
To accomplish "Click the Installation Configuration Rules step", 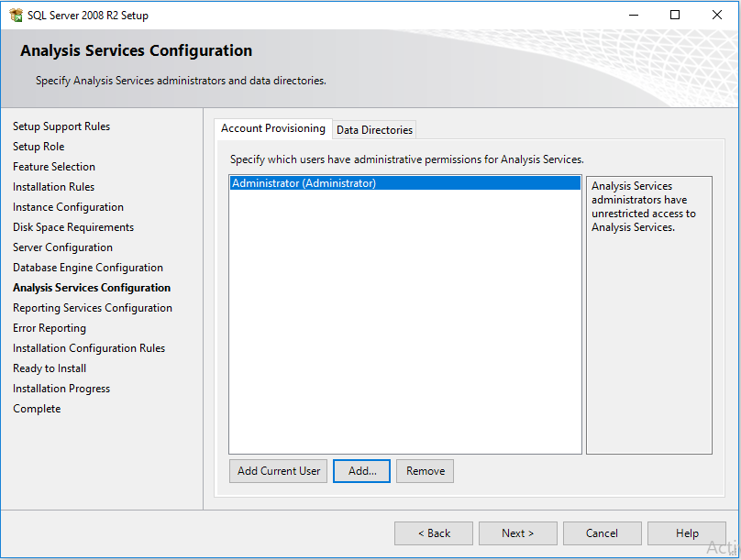I will 89,348.
